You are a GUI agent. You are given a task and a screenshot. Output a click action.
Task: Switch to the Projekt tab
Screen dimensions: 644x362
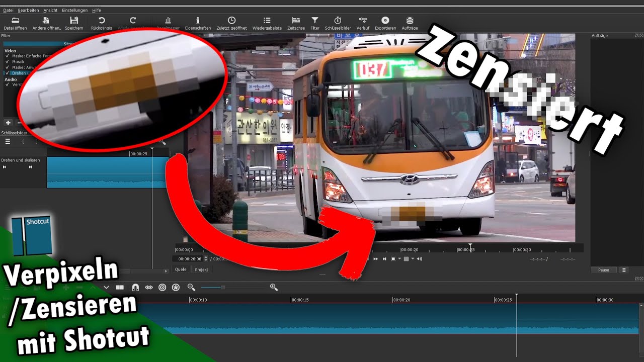(202, 269)
